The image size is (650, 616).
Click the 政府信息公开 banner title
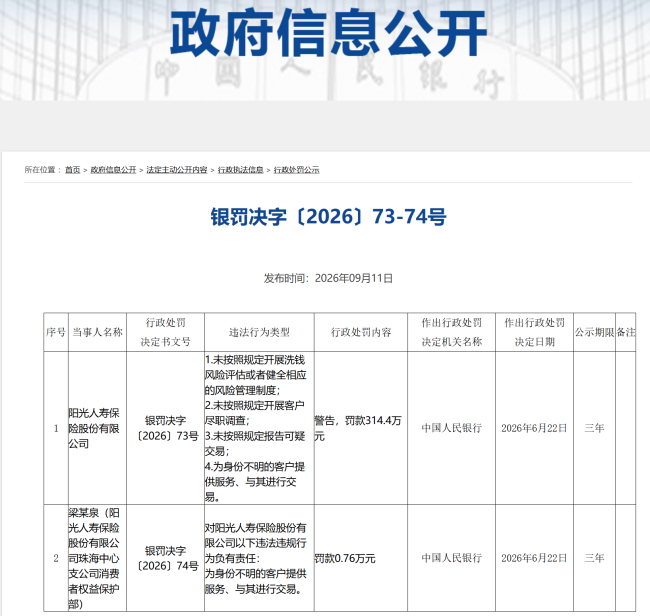(328, 33)
